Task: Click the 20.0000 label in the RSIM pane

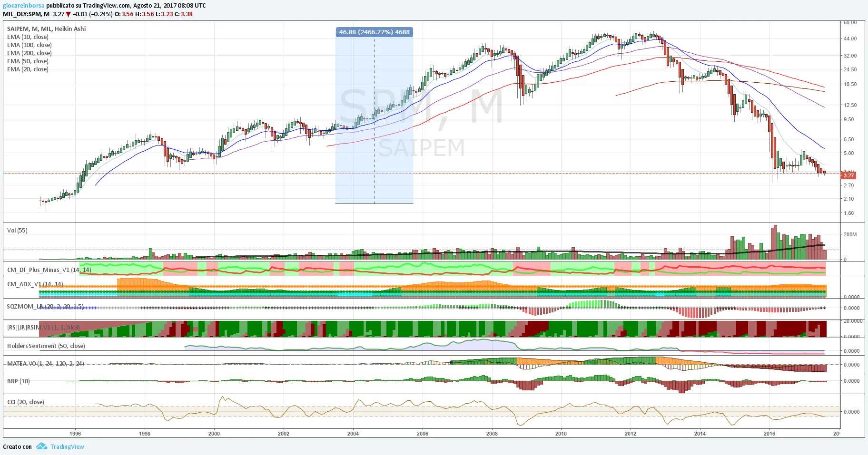Action: pyautogui.click(x=853, y=321)
